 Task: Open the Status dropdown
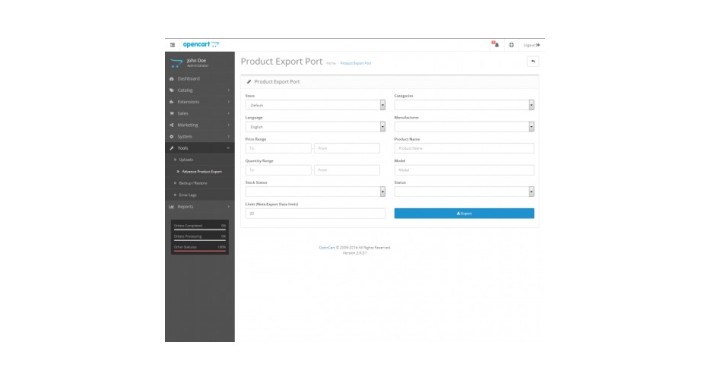tap(464, 192)
